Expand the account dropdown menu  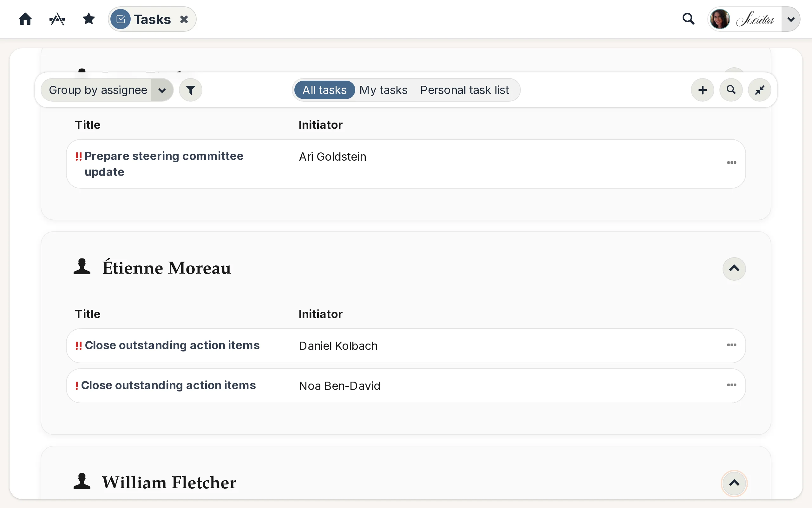pos(790,19)
